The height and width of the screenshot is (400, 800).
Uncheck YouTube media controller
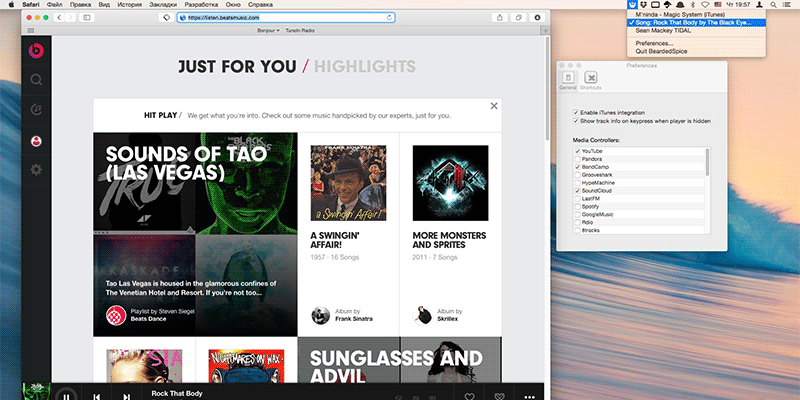click(578, 152)
